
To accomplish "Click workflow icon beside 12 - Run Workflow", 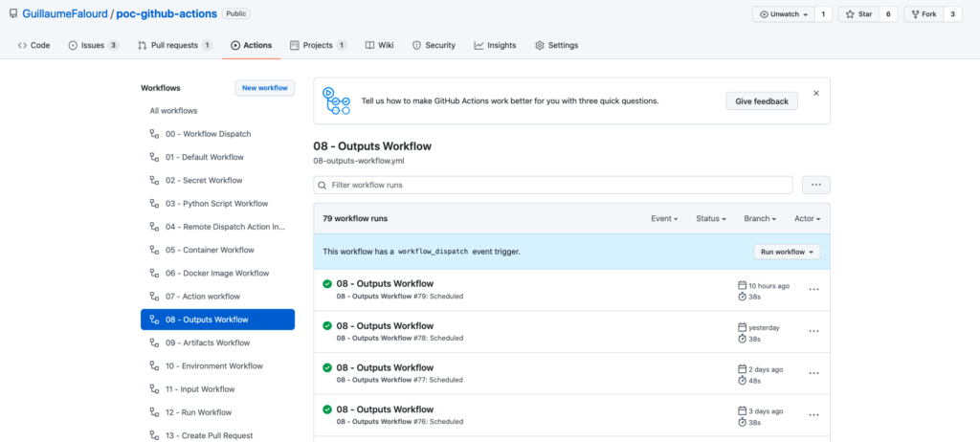I will pos(154,412).
